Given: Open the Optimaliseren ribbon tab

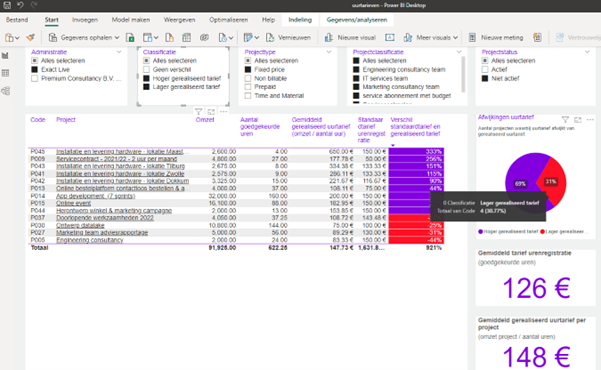Looking at the screenshot, I should click(x=228, y=20).
